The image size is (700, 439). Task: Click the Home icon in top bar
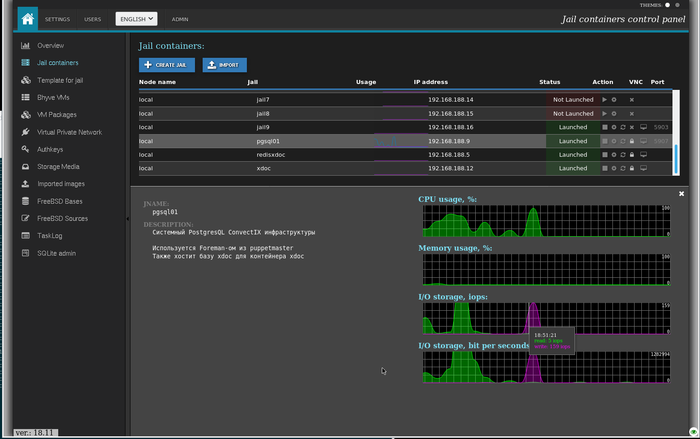click(x=28, y=18)
